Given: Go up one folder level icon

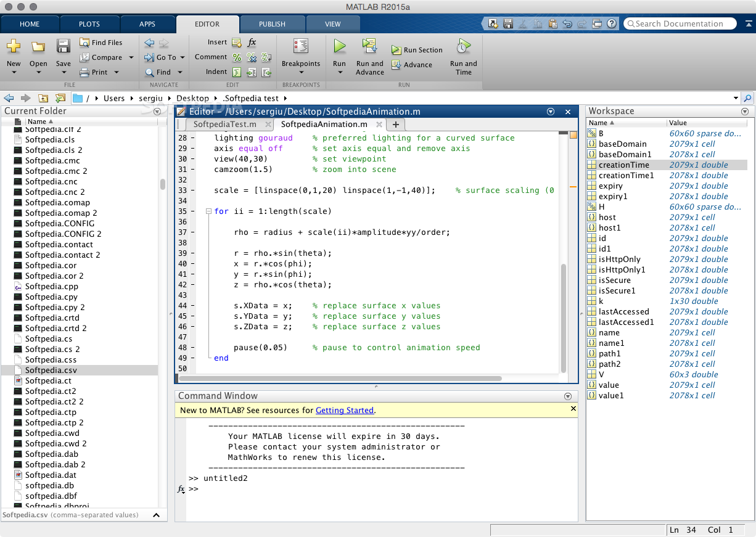Looking at the screenshot, I should pyautogui.click(x=43, y=98).
